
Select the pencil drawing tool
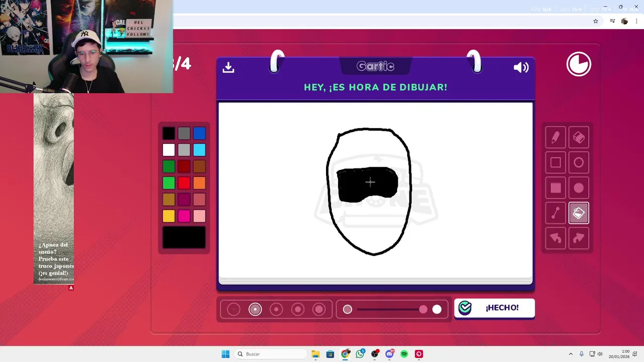pyautogui.click(x=555, y=137)
